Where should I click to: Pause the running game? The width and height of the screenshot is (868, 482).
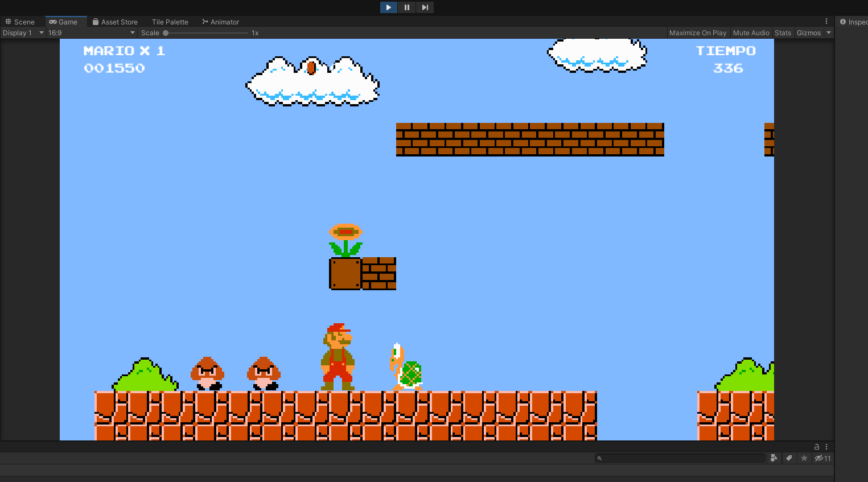pyautogui.click(x=406, y=7)
